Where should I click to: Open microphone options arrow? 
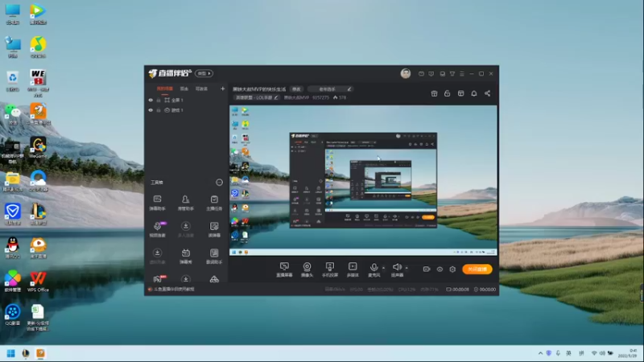click(x=384, y=268)
